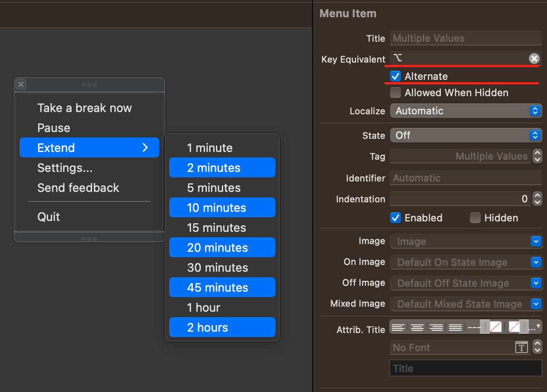Change State using the Off dropdown
Viewport: 547px width, 392px height.
pyautogui.click(x=537, y=135)
